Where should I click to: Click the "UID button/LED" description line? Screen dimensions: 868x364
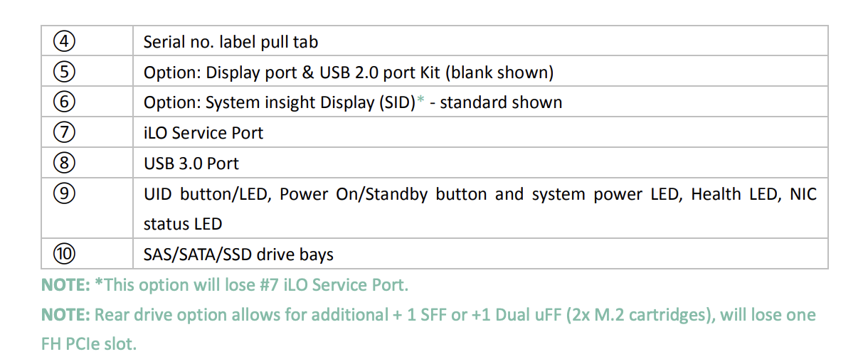point(480,194)
